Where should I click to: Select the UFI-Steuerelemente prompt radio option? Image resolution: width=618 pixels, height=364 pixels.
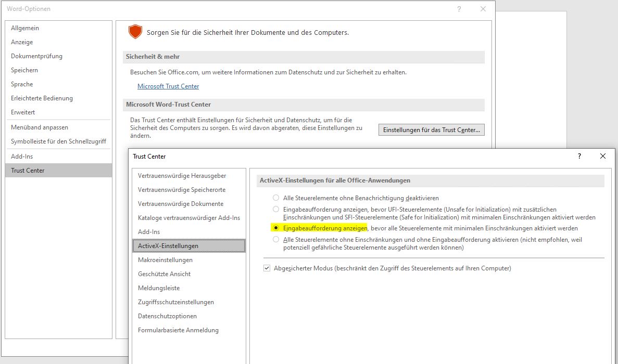pos(276,209)
